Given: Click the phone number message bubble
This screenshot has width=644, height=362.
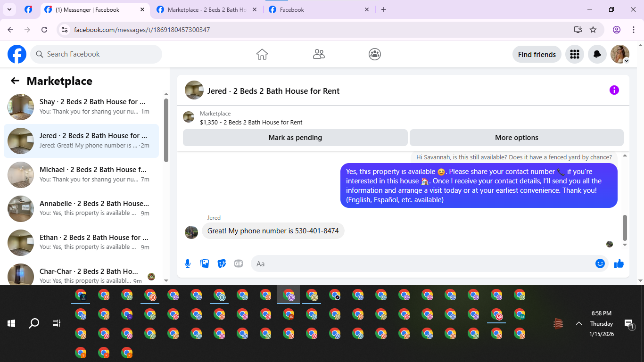Looking at the screenshot, I should [x=273, y=231].
